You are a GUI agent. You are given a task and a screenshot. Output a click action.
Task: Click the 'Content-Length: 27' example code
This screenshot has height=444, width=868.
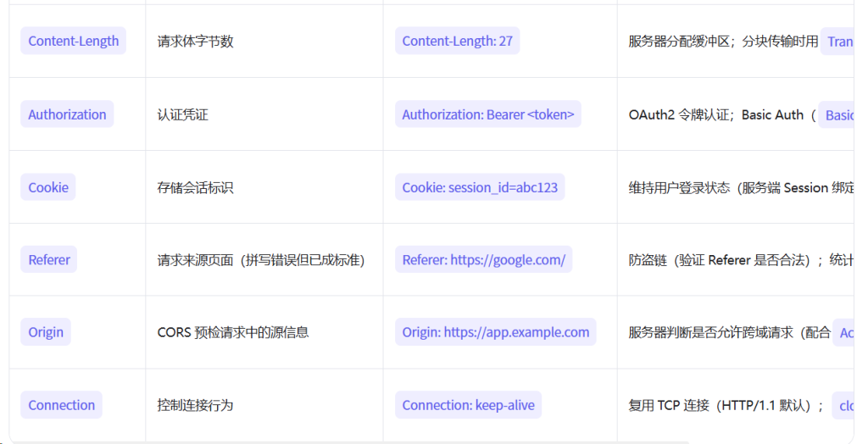coord(457,42)
